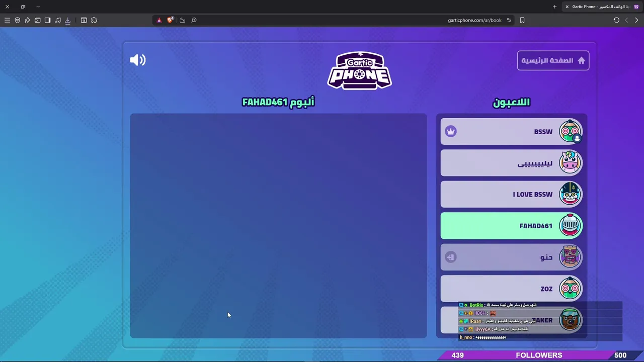Viewport: 644px width, 362px height.
Task: Click the zoom magnifier icon in address bar
Action: point(194,20)
